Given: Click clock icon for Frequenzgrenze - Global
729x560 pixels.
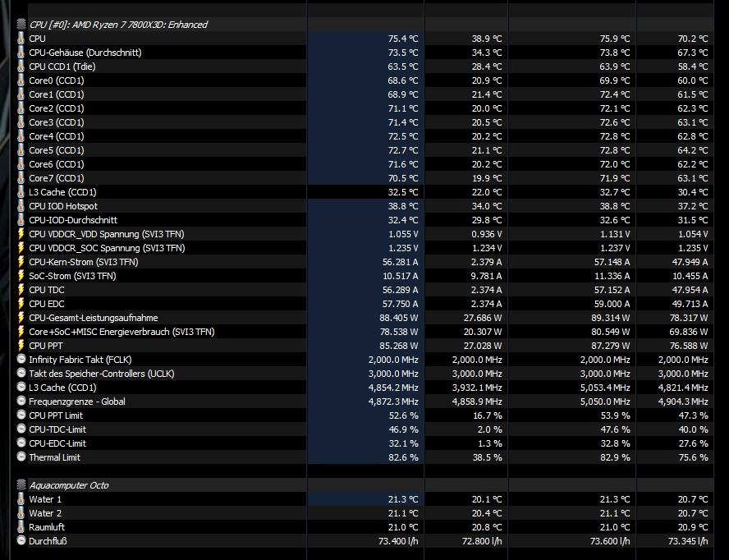Looking at the screenshot, I should coord(21,401).
